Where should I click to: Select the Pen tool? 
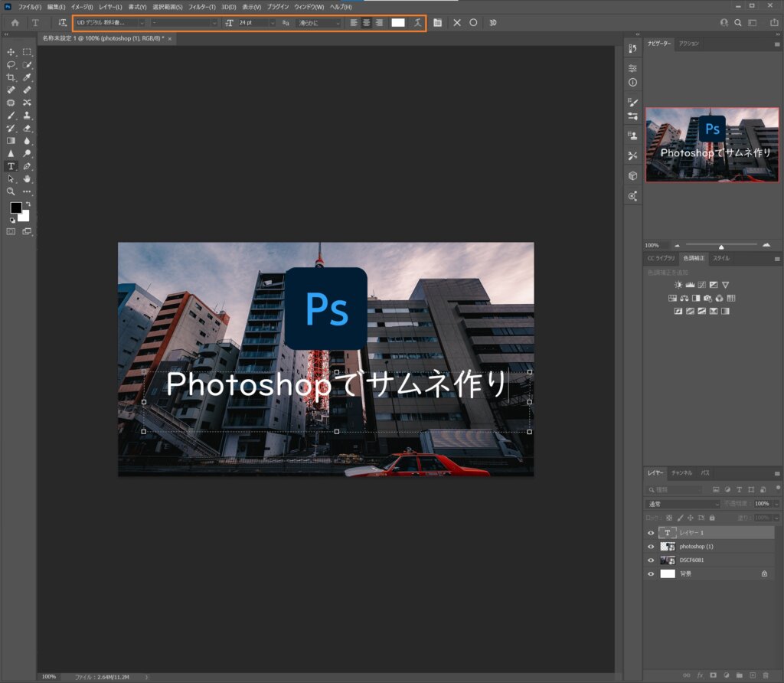(27, 166)
